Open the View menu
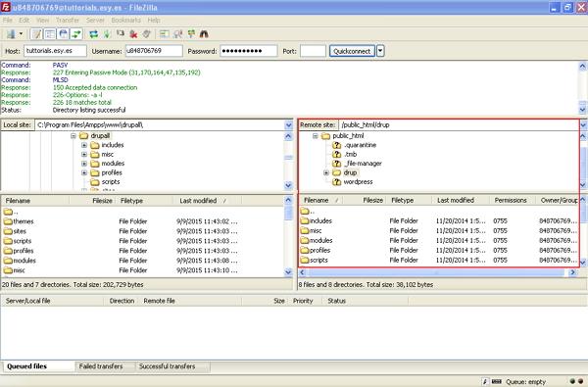Screen dimensions: 588x387 tap(42, 20)
